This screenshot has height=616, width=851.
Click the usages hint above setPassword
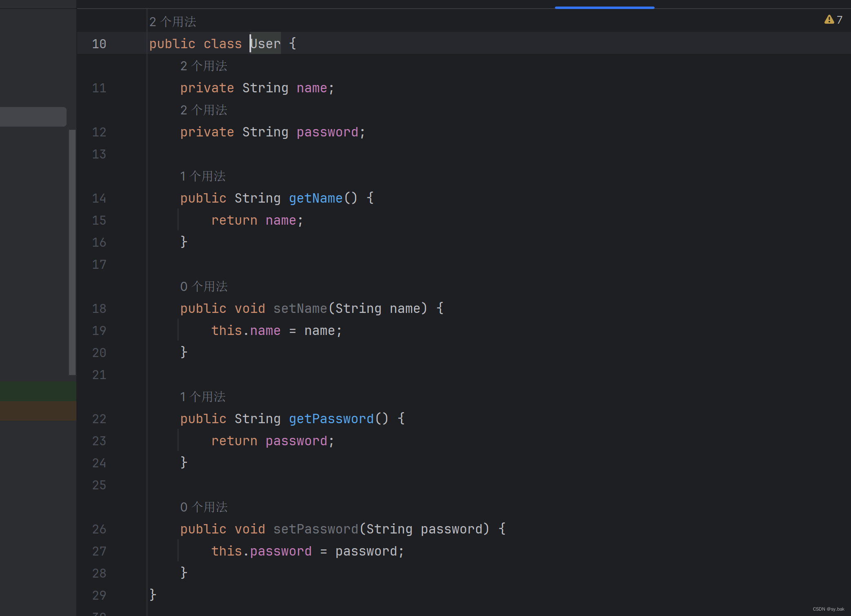point(203,507)
